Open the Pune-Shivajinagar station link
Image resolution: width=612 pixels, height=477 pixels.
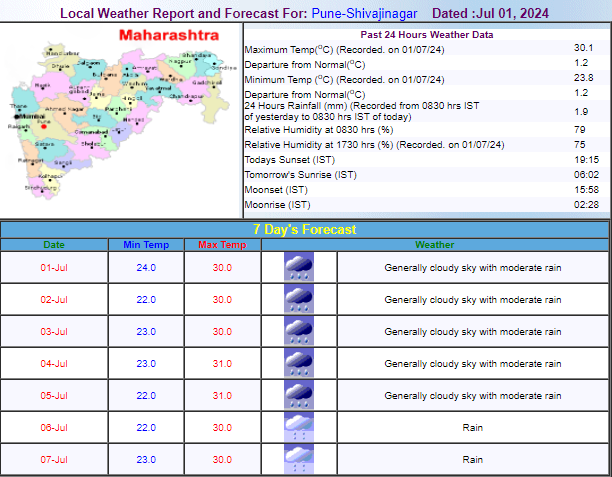pos(364,13)
